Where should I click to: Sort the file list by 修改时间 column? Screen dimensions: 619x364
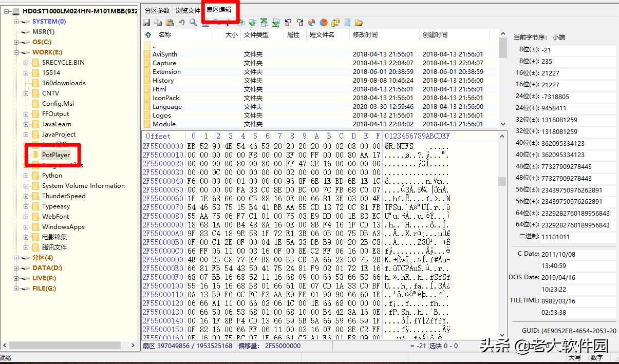tap(384, 35)
